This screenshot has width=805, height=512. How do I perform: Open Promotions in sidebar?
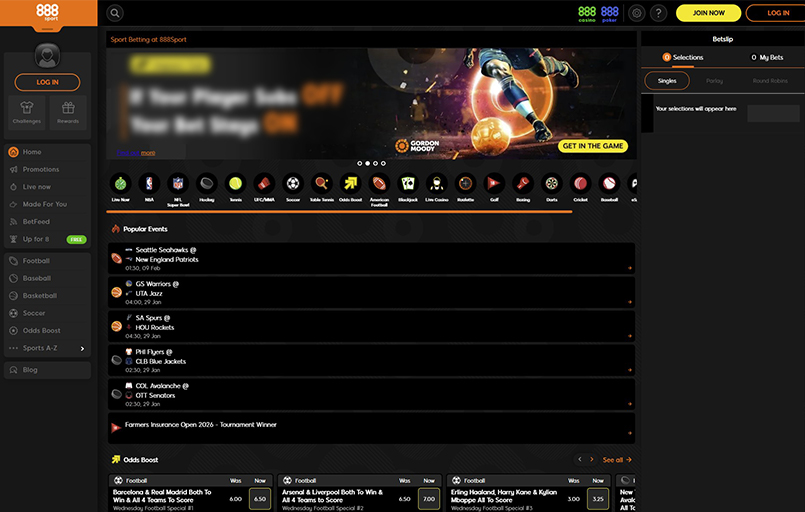coord(47,169)
